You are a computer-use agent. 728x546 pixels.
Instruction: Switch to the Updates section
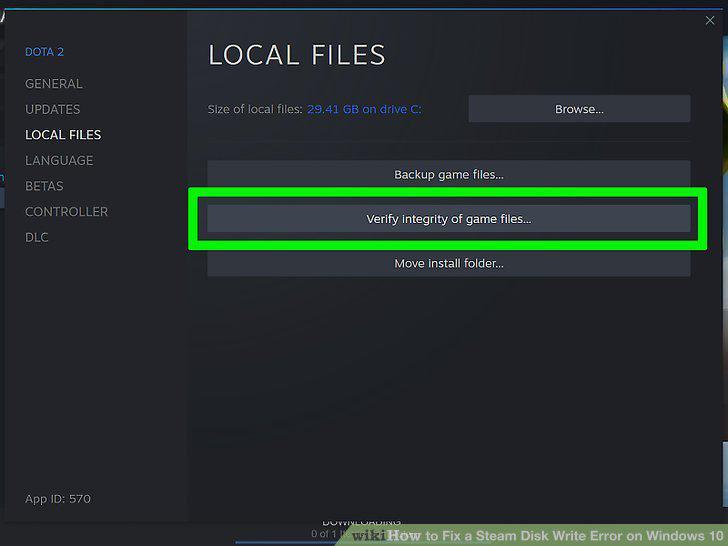[52, 109]
